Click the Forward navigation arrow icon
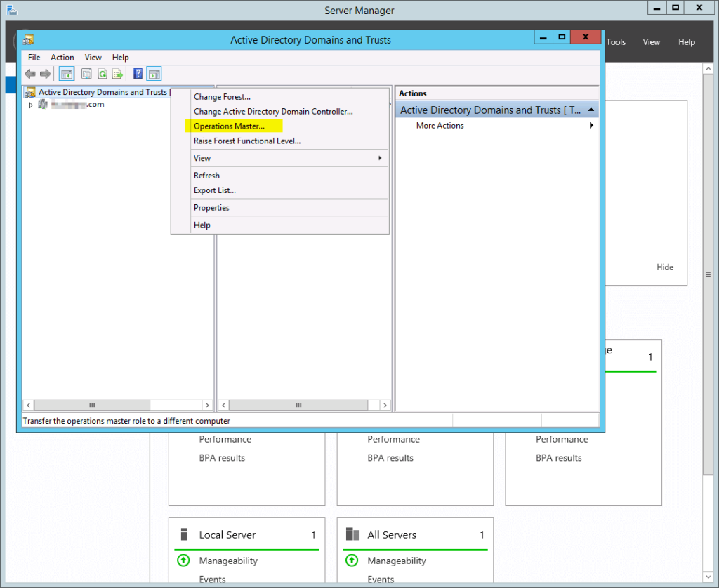The image size is (719, 588). tap(45, 73)
